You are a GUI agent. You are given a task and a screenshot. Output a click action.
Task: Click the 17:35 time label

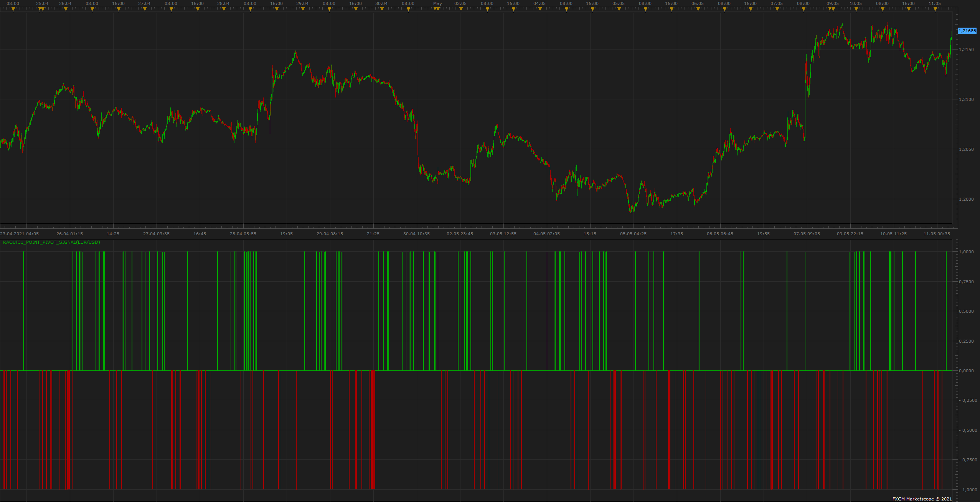point(676,234)
